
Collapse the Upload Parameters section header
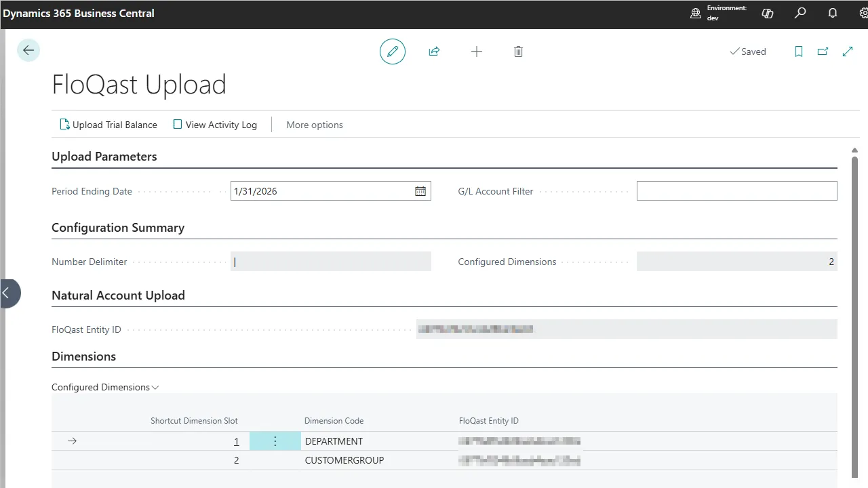pos(104,157)
